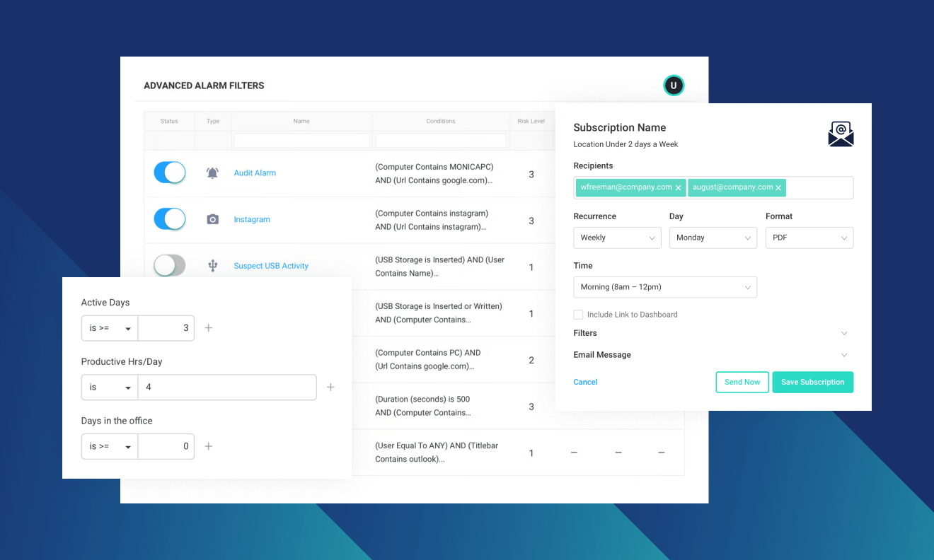The height and width of the screenshot is (560, 934).
Task: Click the Save Subscription button
Action: pyautogui.click(x=813, y=382)
